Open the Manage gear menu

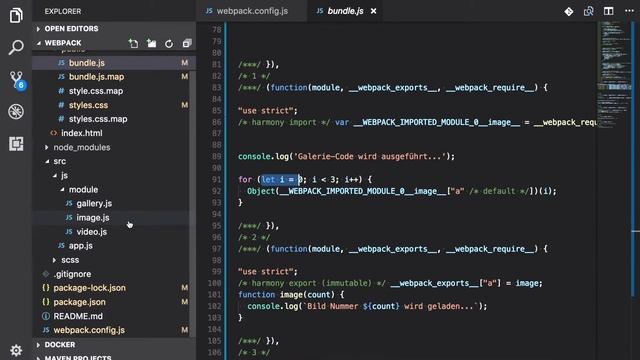coord(16,350)
